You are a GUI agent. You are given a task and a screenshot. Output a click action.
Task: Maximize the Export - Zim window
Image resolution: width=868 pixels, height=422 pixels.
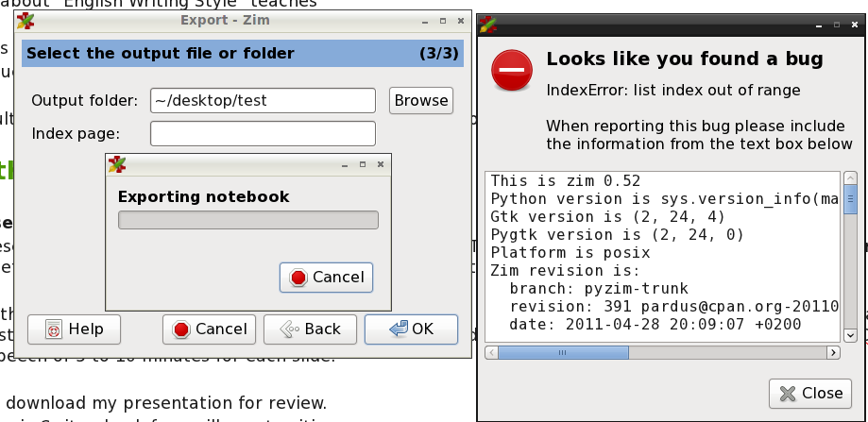pos(442,20)
